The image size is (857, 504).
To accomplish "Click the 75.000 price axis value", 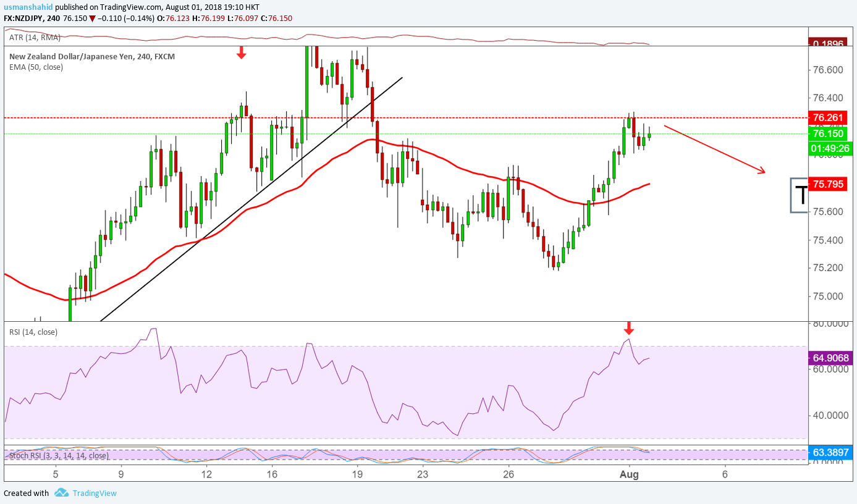I will [827, 296].
